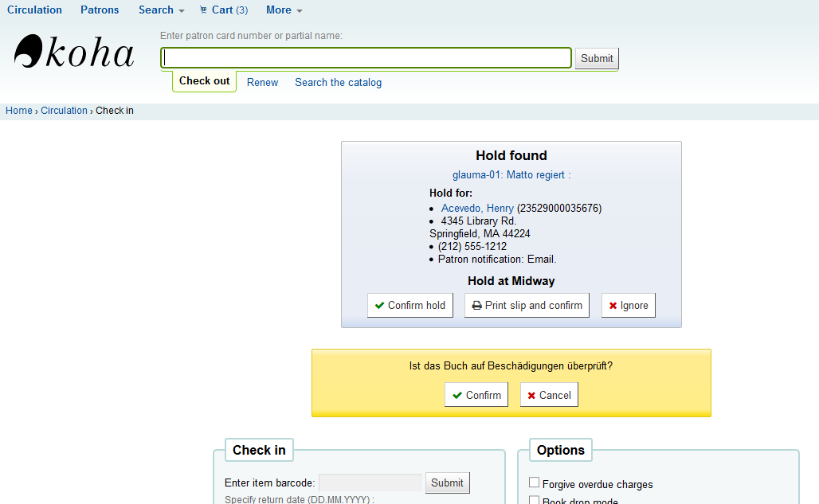Viewport: 819px width, 504px height.
Task: Switch to the Renew tab
Action: [262, 83]
